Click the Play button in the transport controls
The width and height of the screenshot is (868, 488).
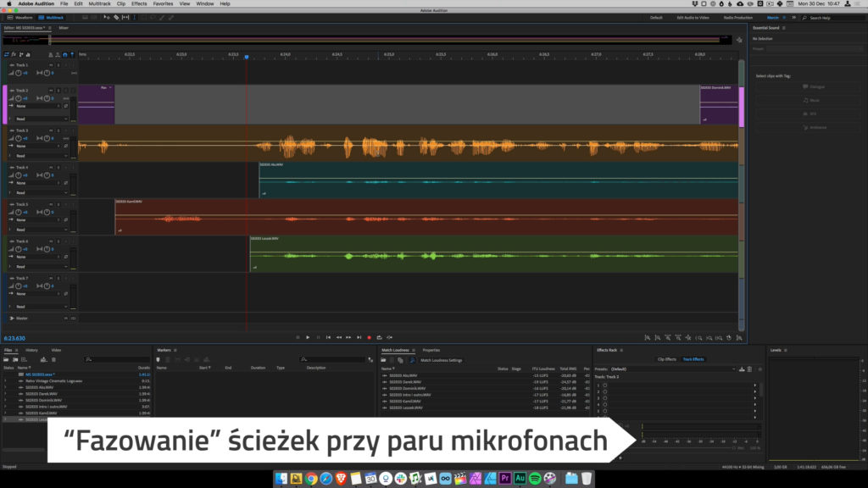308,336
